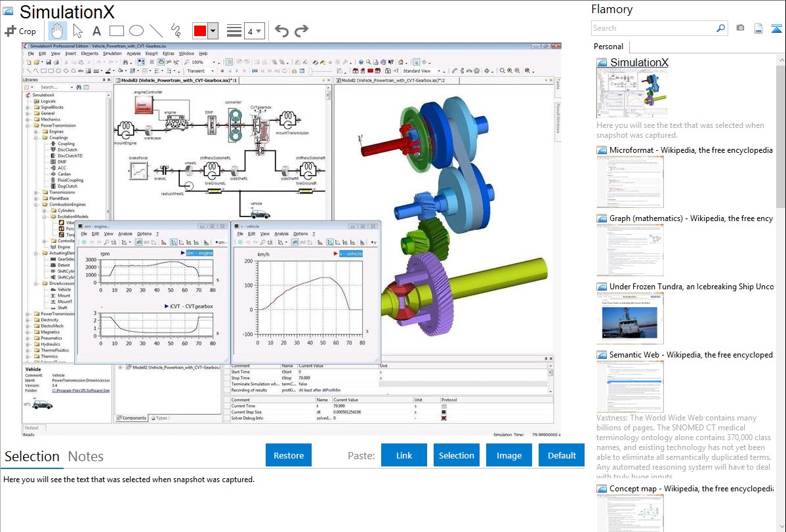Click the brakeForce curve block
Viewport: 786px width, 532px height.
[x=139, y=171]
